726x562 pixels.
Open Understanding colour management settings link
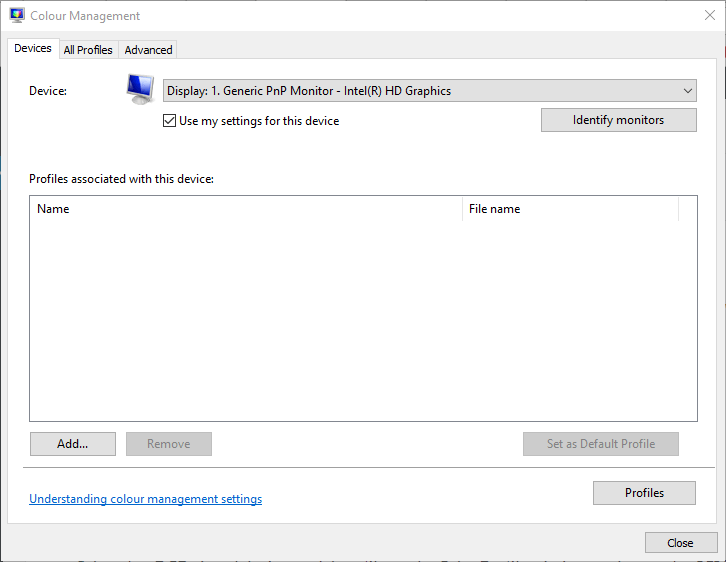[x=145, y=499]
